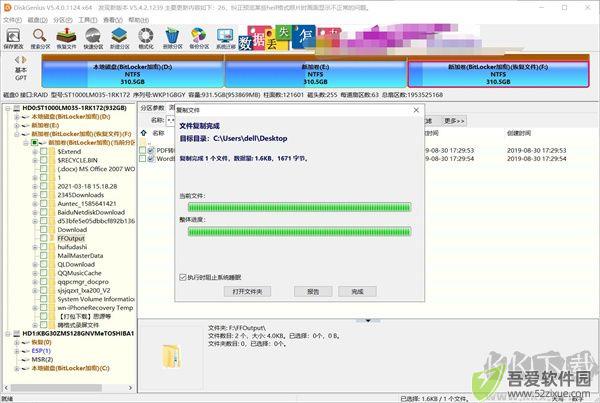Click the DiskGenius app logo in the title bar

click(7, 7)
